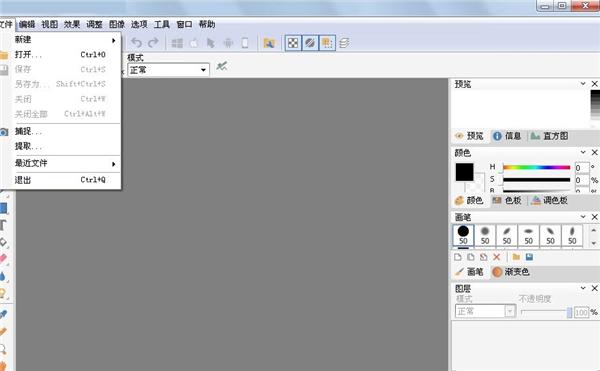Screen dimensions: 600x371
Task: Click the mobile phone toolbar icon
Action: click(x=245, y=43)
